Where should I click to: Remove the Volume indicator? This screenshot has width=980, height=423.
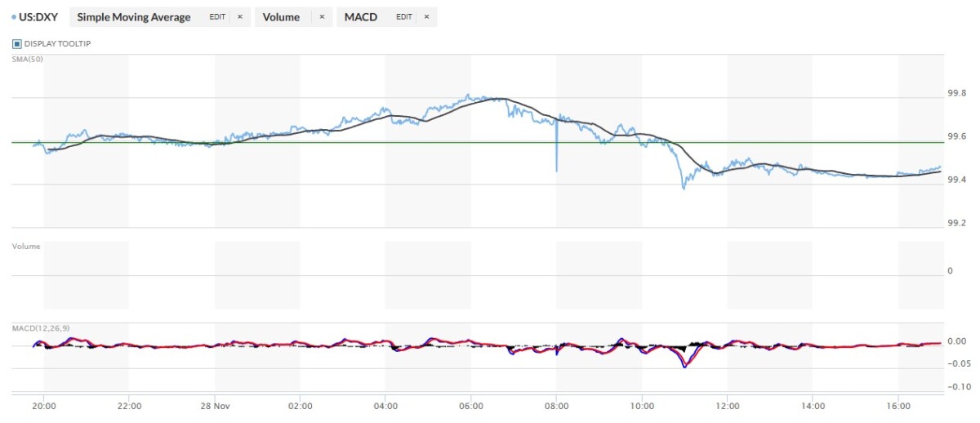pos(322,17)
